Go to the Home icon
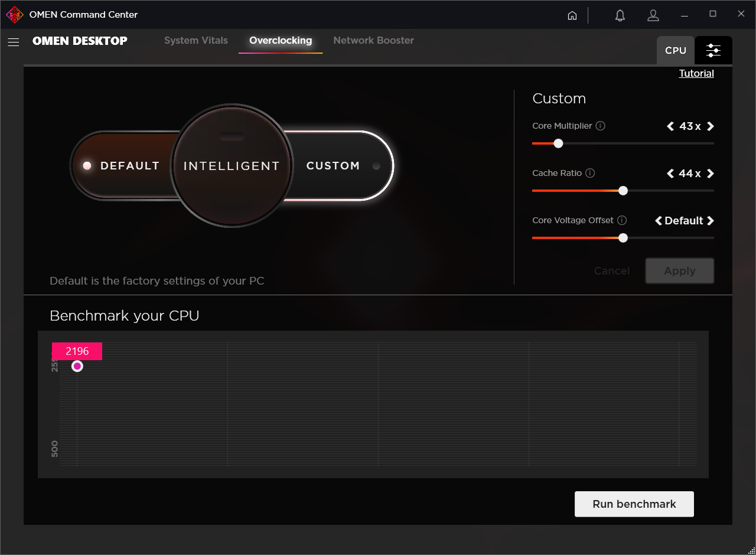This screenshot has height=555, width=756. click(x=572, y=15)
